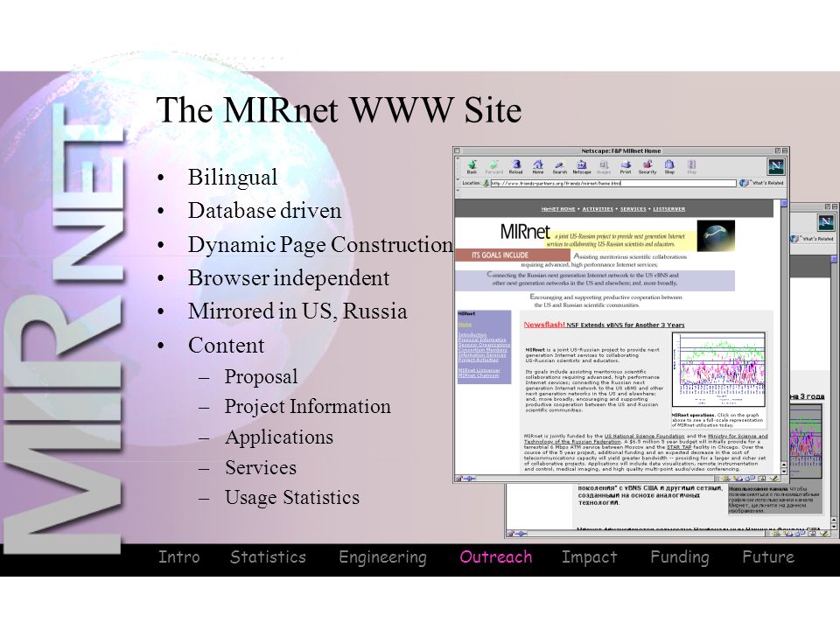The height and width of the screenshot is (630, 840).
Task: Click the greyed Forward toolbar button
Action: click(493, 166)
